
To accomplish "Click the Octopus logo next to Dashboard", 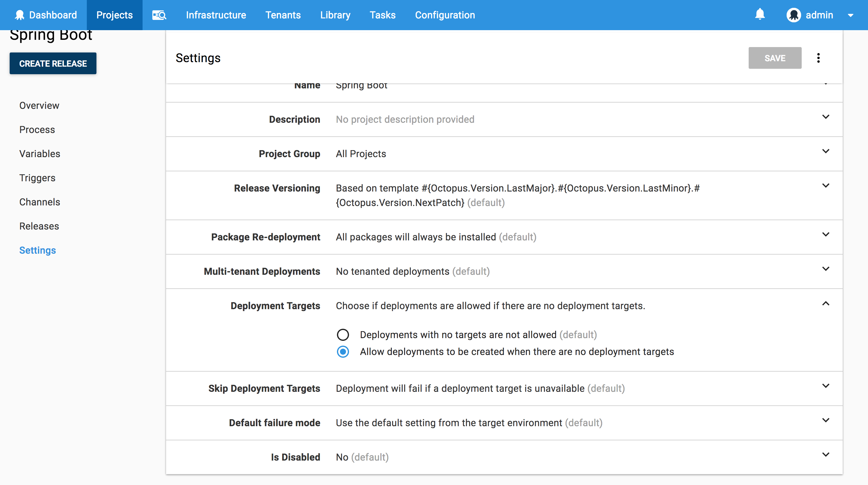I will (x=20, y=15).
